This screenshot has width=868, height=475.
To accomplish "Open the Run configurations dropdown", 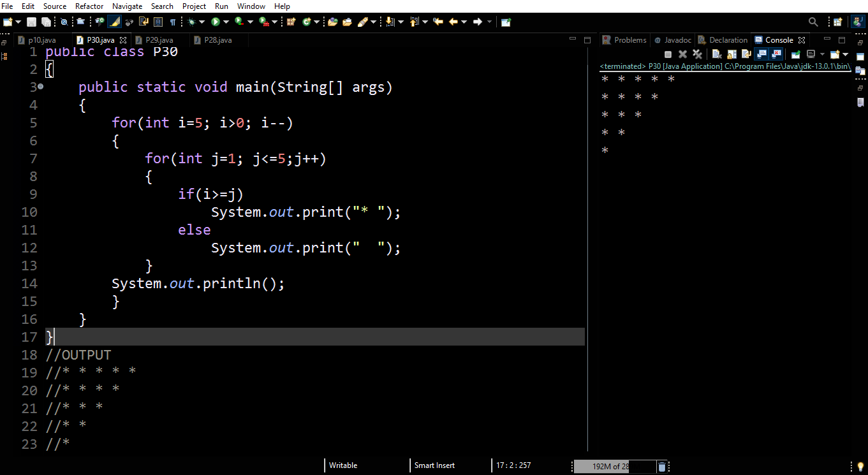I will pyautogui.click(x=225, y=21).
